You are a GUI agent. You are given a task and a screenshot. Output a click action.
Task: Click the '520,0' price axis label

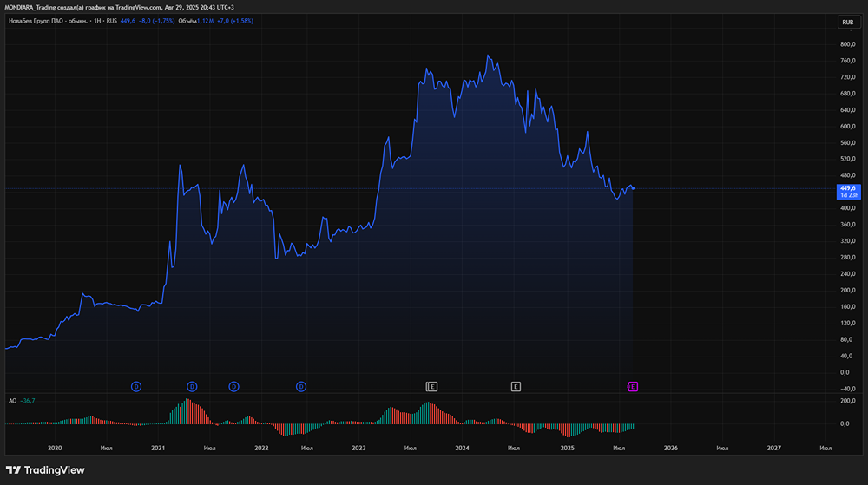pyautogui.click(x=847, y=159)
